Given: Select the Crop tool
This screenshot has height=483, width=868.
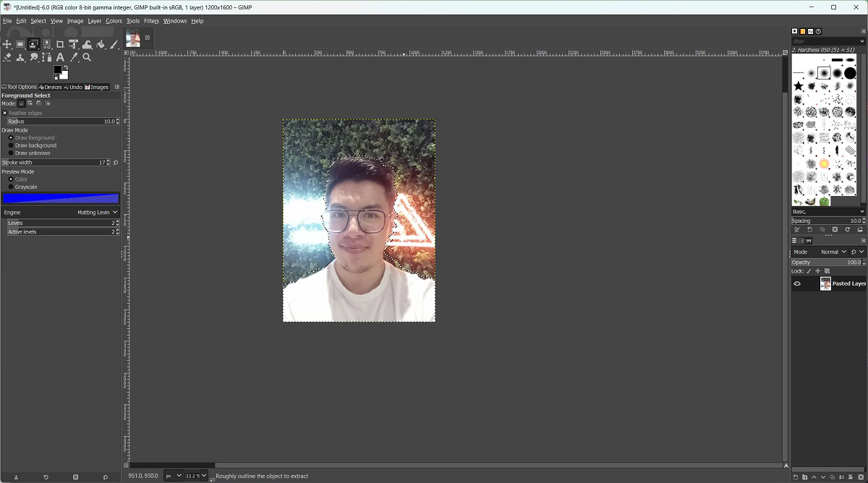Looking at the screenshot, I should pyautogui.click(x=60, y=45).
